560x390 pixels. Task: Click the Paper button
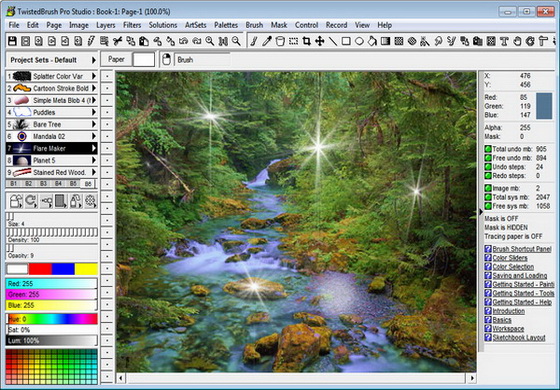coord(116,59)
